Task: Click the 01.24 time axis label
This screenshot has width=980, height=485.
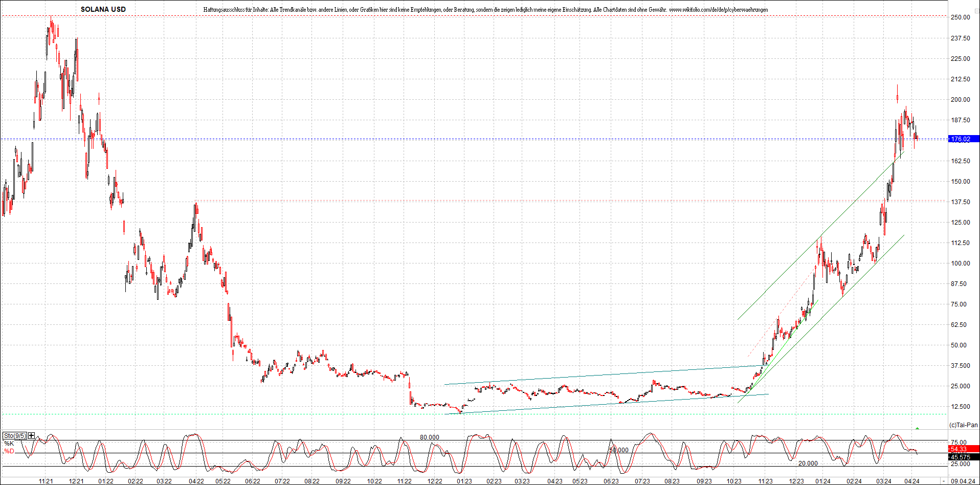Action: point(823,481)
